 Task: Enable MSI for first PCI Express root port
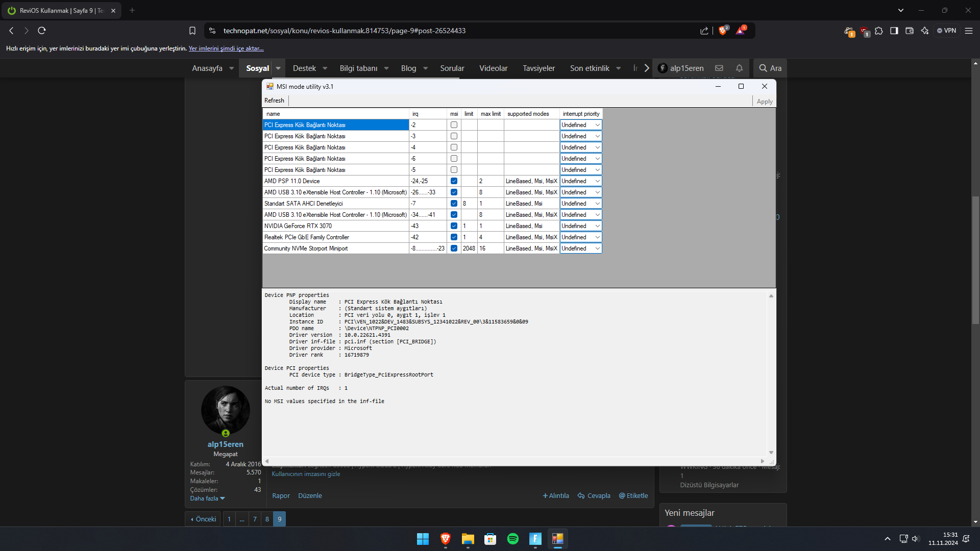(454, 125)
